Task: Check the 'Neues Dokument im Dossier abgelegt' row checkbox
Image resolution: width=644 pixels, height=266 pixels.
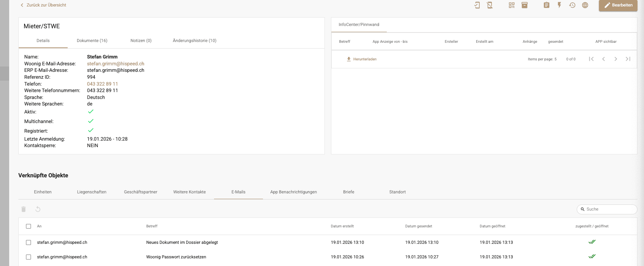Action: (28, 242)
